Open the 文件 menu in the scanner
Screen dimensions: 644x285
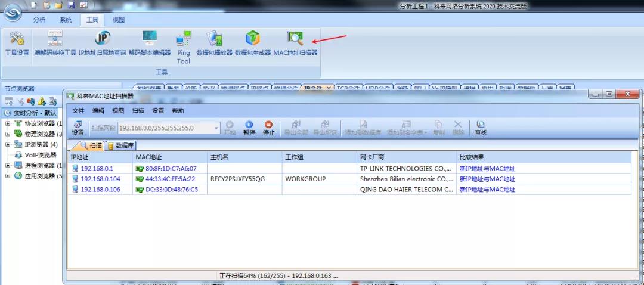pos(79,110)
